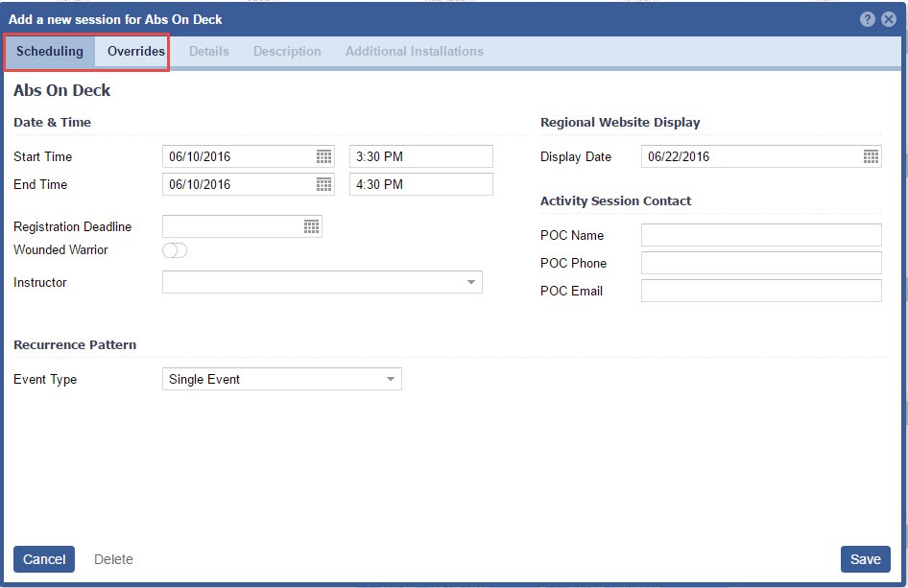
Task: Toggle the Wounded Warrior switch
Action: (175, 250)
